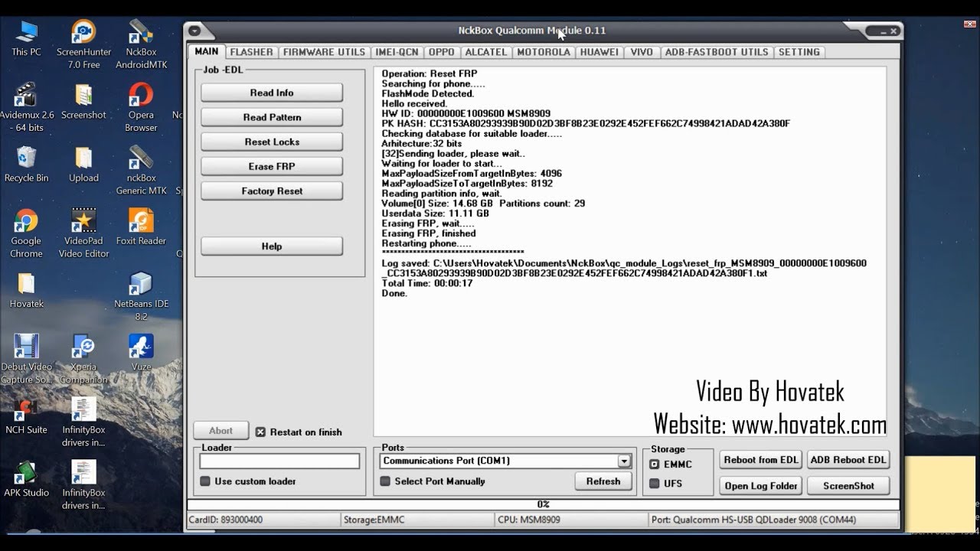Click the 0% progress bar
The image size is (980, 551).
543,504
